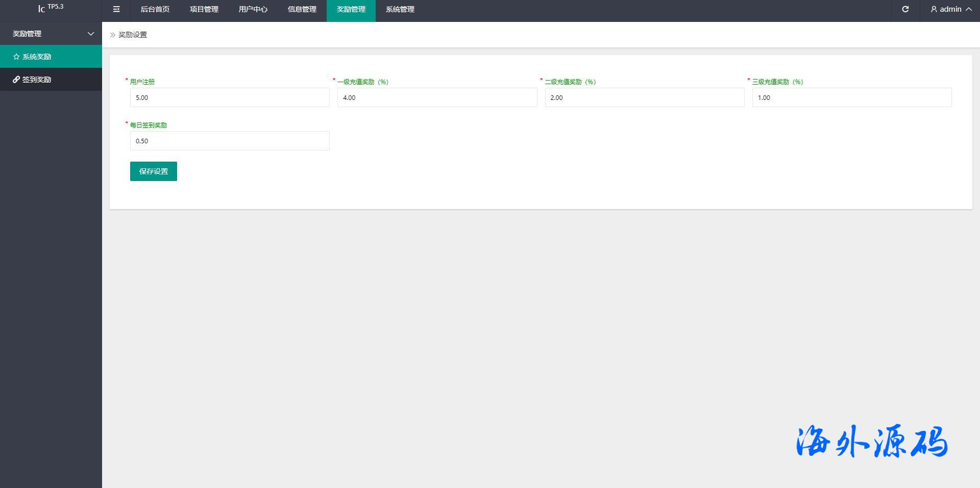Screen dimensions: 980x488
Task: Click the 用户注册 input field
Action: pos(230,97)
